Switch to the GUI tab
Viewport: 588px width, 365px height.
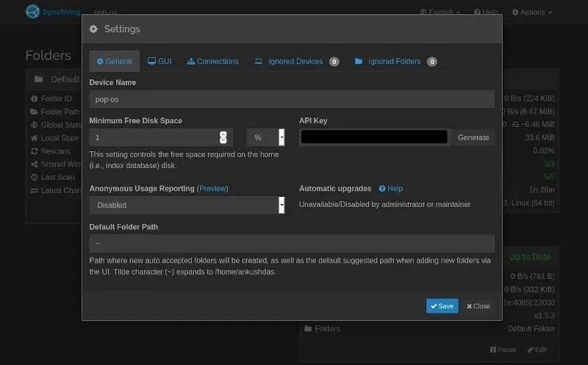coord(159,62)
